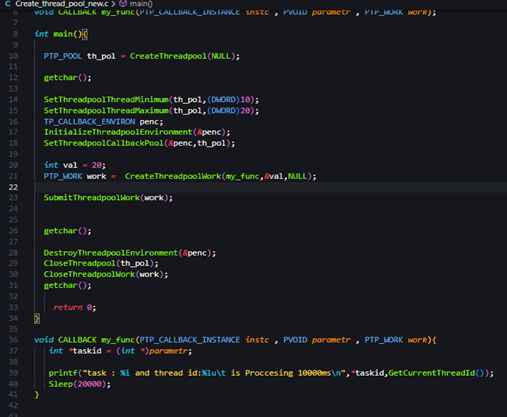
Task: Place cursor on empty line 22
Action: coord(270,187)
